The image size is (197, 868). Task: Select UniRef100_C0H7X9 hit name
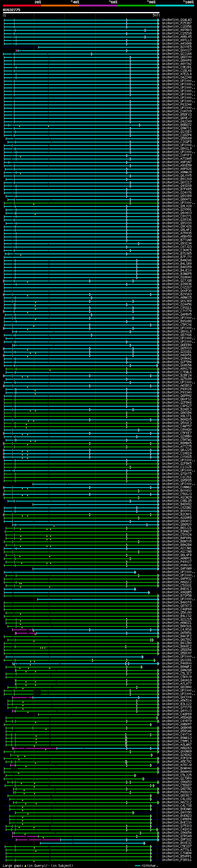point(177,111)
